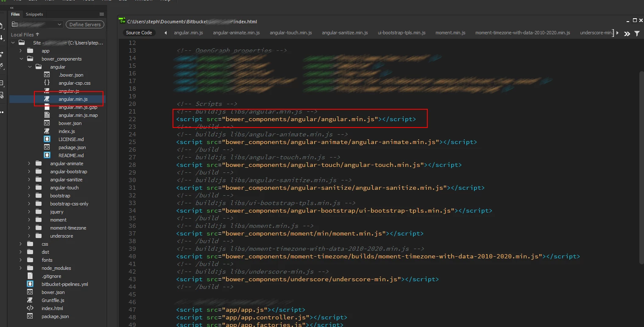Click the vertical scrollbar of code editor

click(x=641, y=167)
